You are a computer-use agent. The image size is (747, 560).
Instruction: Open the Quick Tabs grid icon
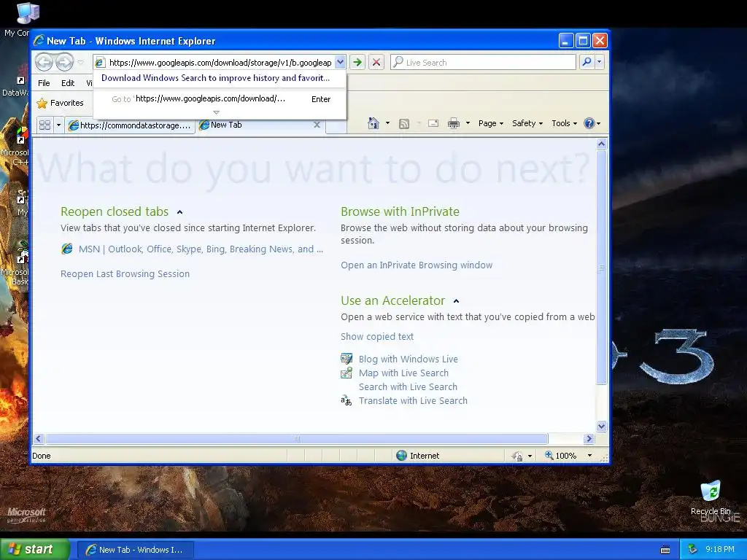point(44,125)
